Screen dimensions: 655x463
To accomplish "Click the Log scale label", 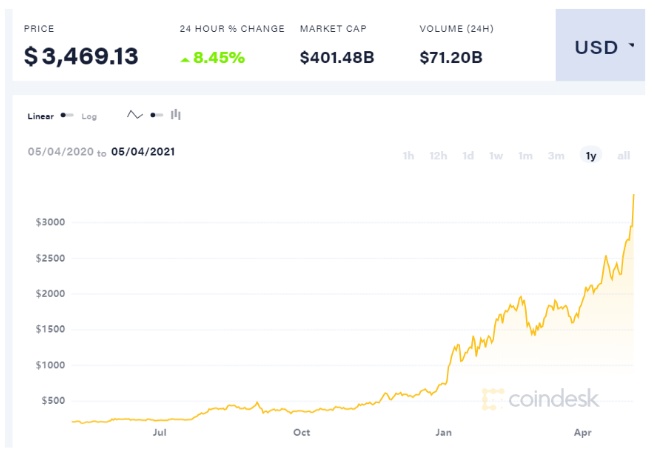I will 90,116.
